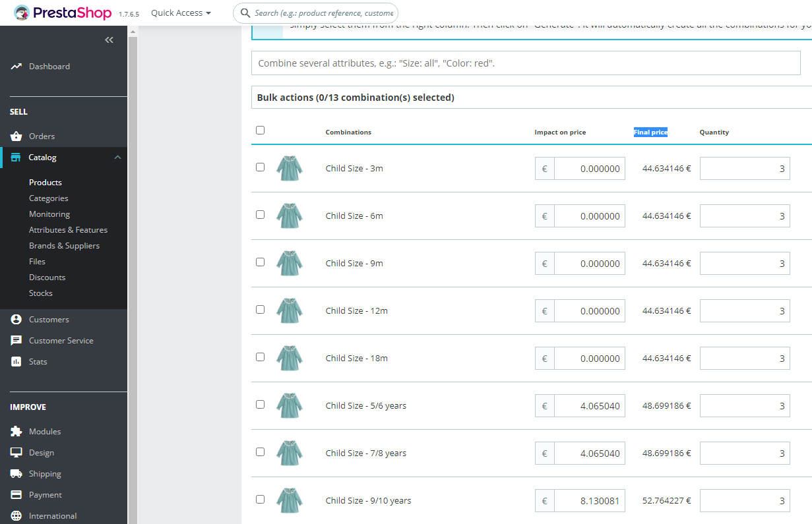812x524 pixels.
Task: Click the Orders basket icon
Action: tap(16, 136)
